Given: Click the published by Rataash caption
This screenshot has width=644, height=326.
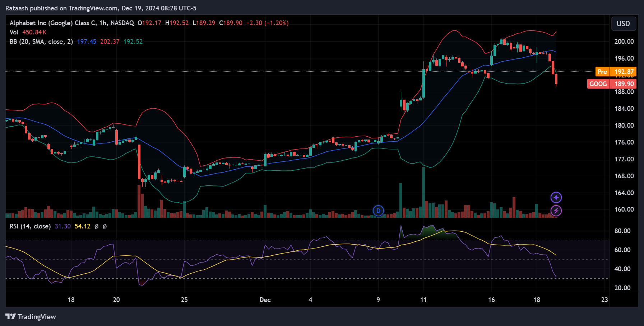Looking at the screenshot, I should point(101,8).
